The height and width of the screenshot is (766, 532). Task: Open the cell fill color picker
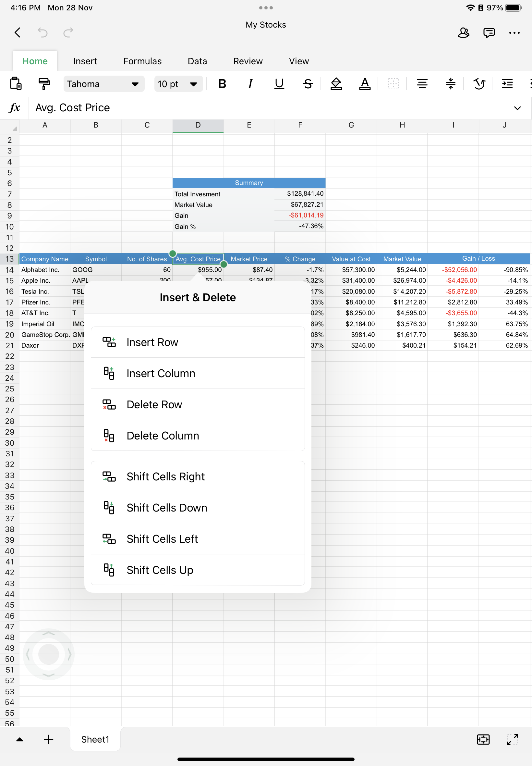tap(336, 84)
